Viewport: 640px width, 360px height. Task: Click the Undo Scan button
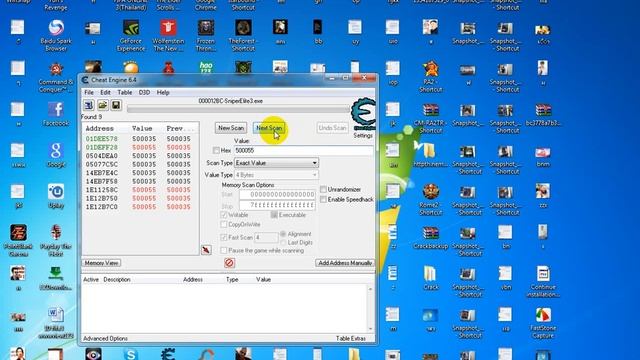tap(332, 128)
